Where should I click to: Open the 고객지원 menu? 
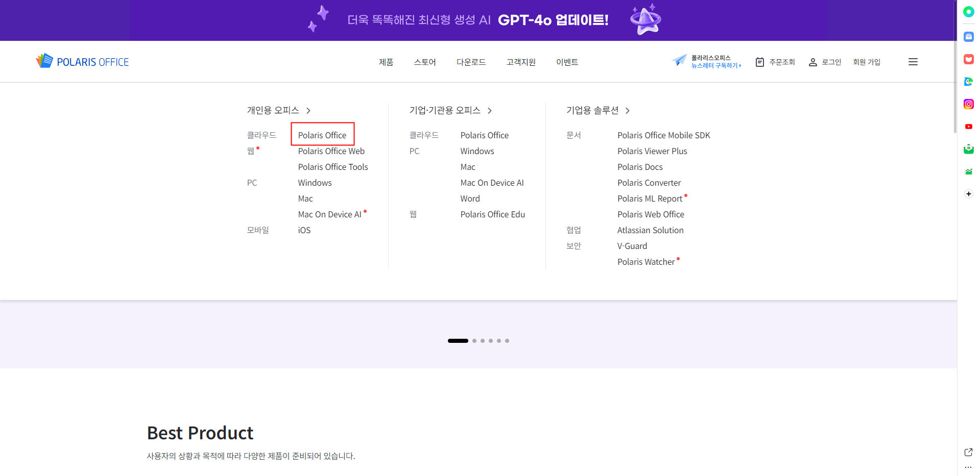pyautogui.click(x=521, y=62)
